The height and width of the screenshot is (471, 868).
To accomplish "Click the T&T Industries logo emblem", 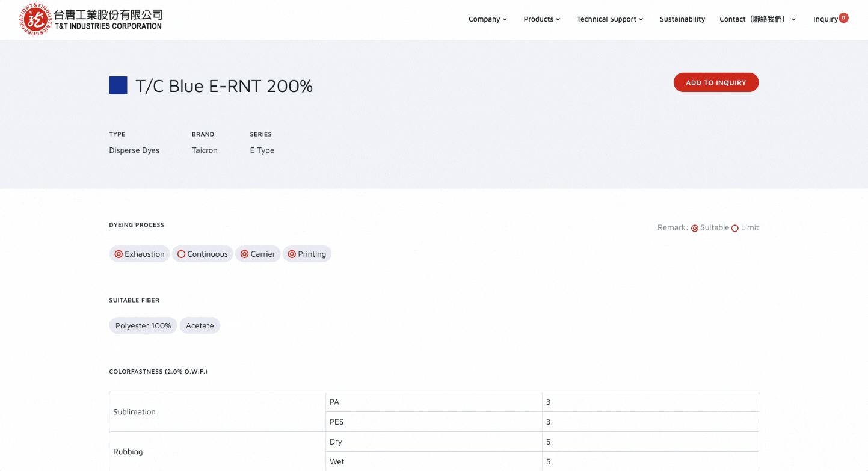I will 35,19.
